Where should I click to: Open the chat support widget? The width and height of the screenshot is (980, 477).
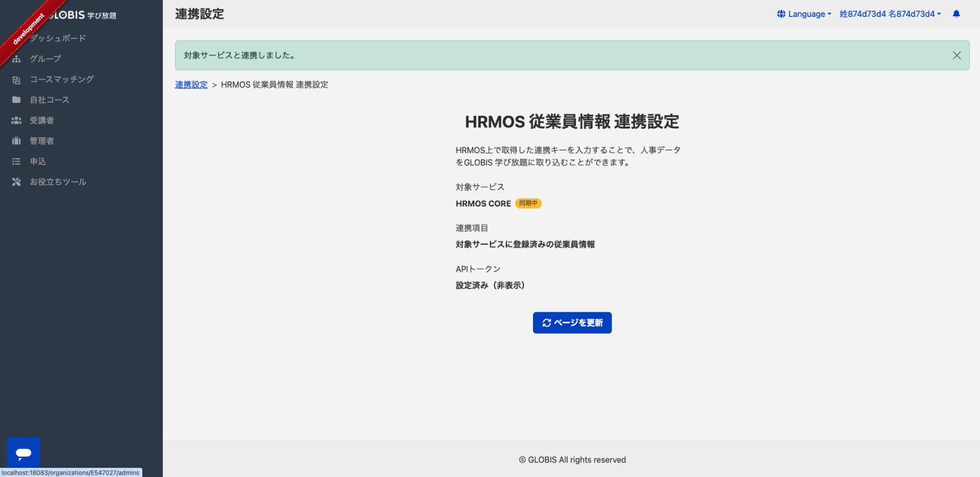[x=23, y=453]
